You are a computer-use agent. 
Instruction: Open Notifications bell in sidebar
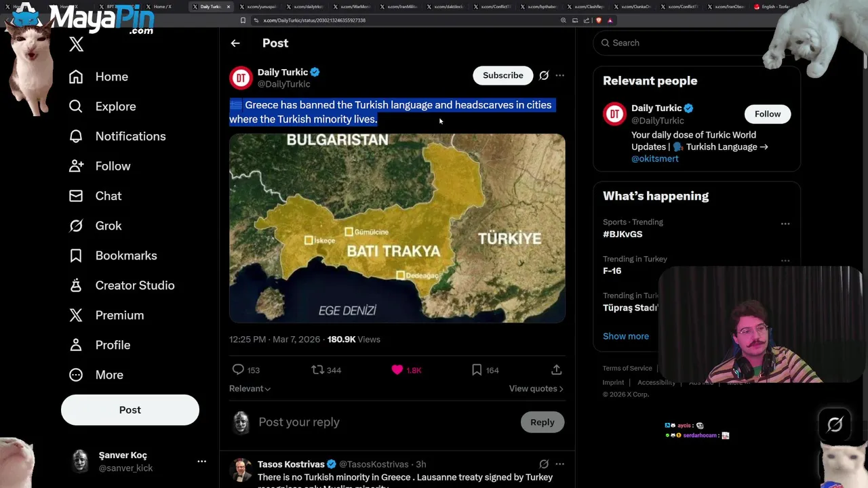76,136
